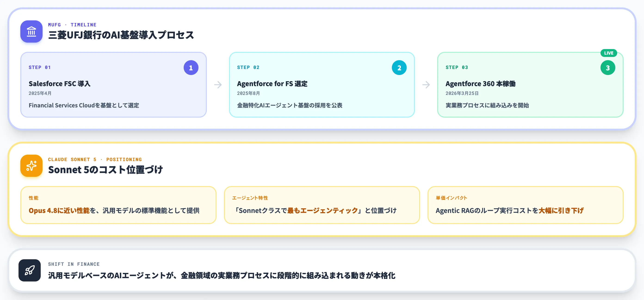Select the MUFG · TIMELINE label
This screenshot has height=300, width=644.
[x=72, y=25]
